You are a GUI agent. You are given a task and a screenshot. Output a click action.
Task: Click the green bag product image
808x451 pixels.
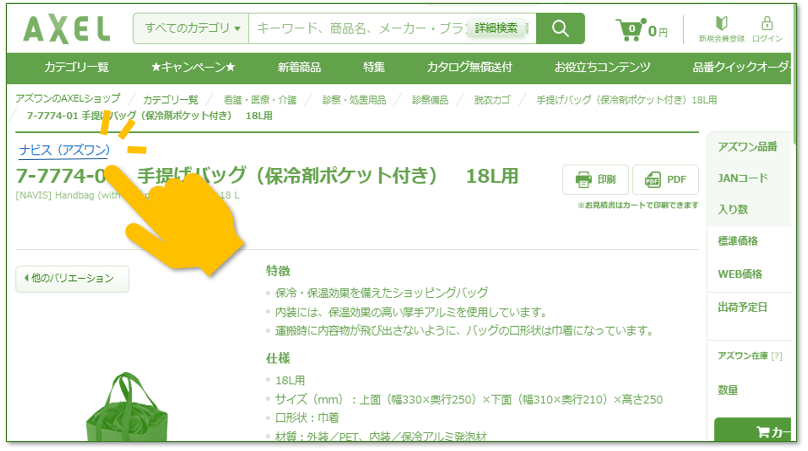[x=126, y=407]
